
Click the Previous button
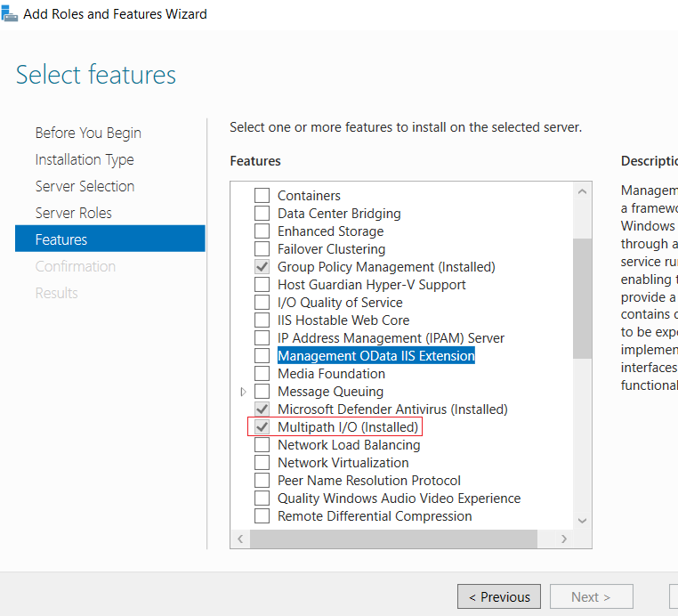(x=499, y=597)
